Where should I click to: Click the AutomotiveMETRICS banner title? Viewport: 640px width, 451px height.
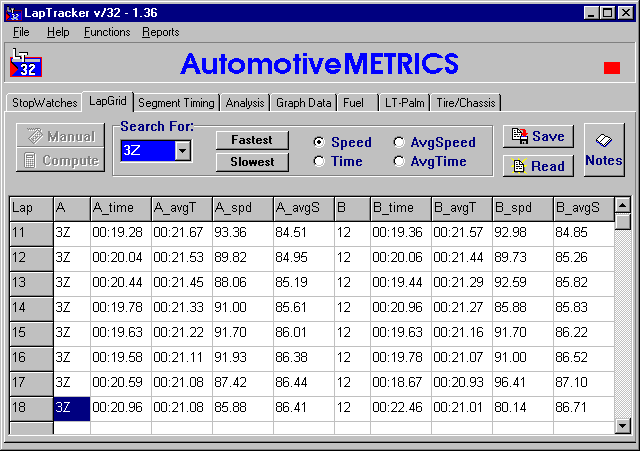320,64
